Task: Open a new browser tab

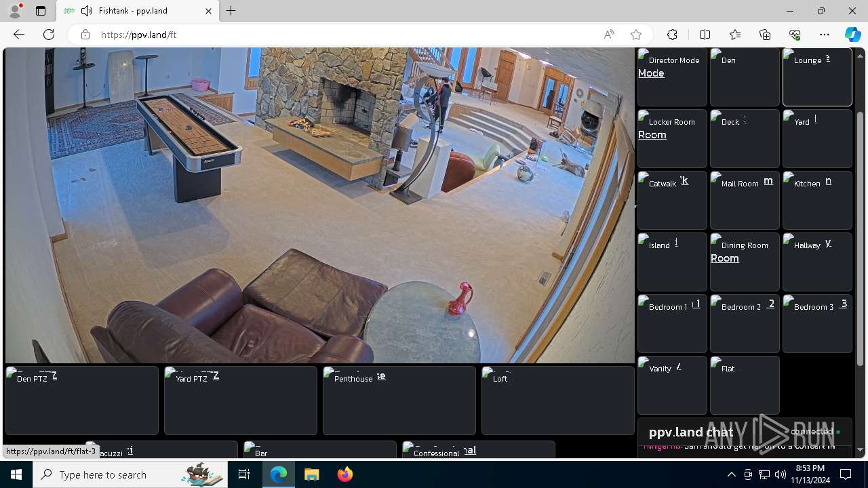Action: pyautogui.click(x=231, y=11)
